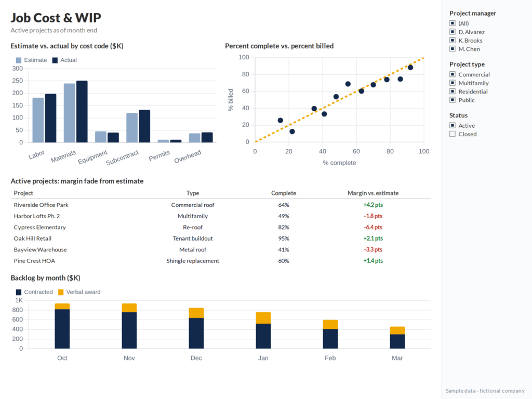Select the Harbor Lofts Ph. 2 project
Image resolution: width=532 pixels, height=399 pixels.
[220, 216]
